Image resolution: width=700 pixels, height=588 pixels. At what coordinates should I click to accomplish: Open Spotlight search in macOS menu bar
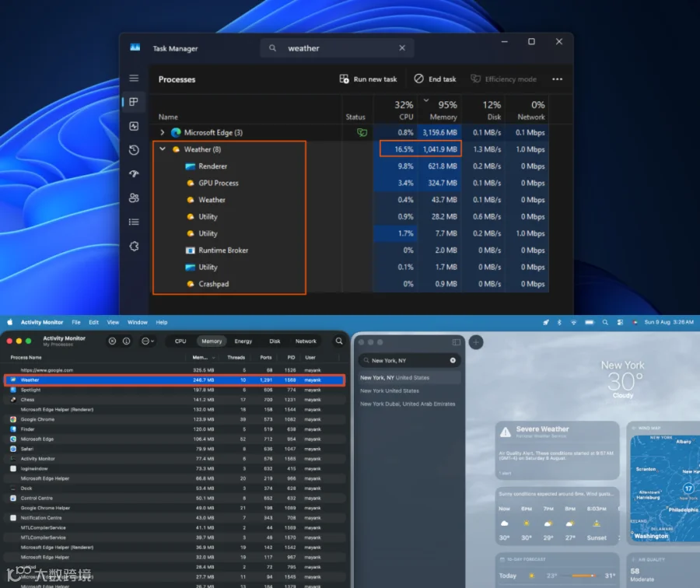(605, 322)
